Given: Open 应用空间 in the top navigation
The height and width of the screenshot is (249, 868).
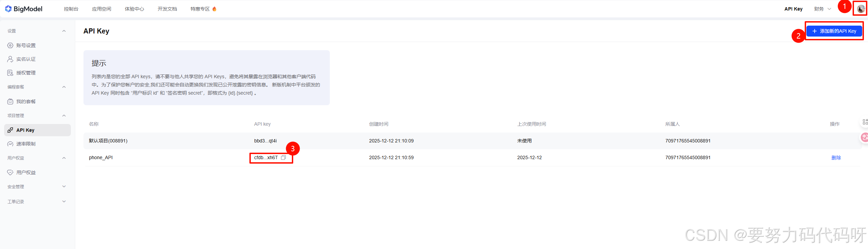Looking at the screenshot, I should tap(102, 9).
